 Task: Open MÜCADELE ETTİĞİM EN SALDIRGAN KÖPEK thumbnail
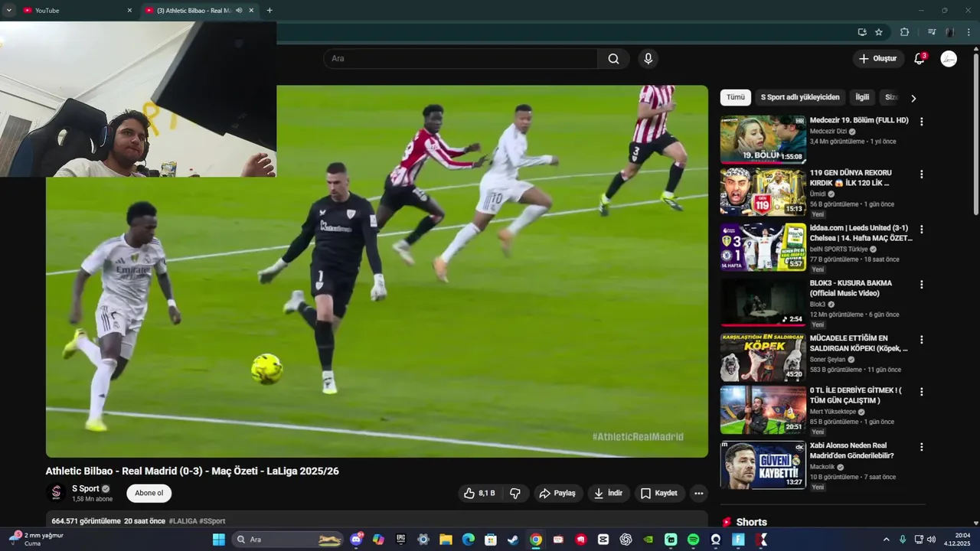coord(763,357)
